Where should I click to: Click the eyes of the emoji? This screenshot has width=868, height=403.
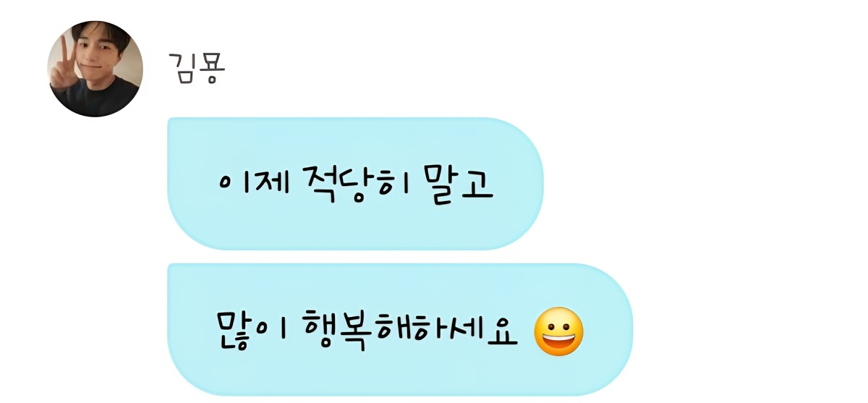click(x=558, y=323)
